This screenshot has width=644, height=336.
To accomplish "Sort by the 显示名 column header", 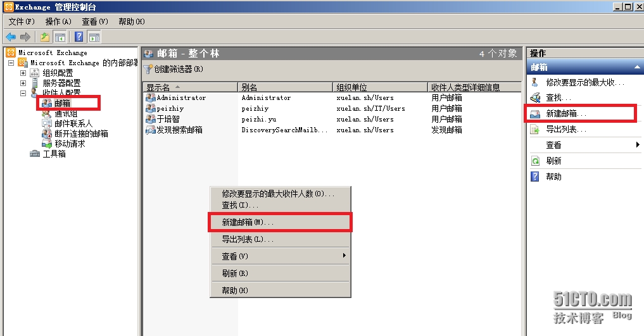I will coord(191,87).
